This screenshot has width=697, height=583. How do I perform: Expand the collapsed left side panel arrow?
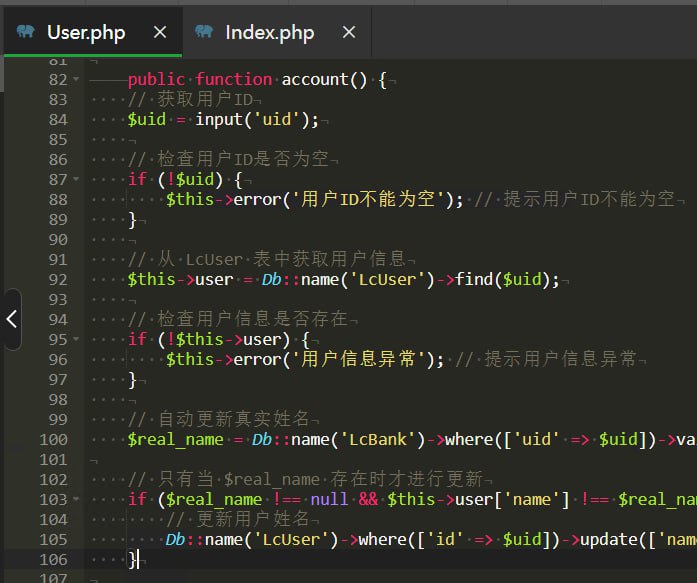pos(11,319)
